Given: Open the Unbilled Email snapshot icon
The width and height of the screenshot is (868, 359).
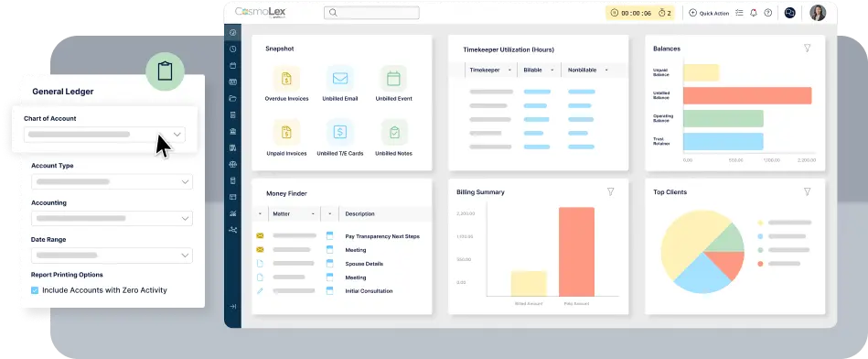Looking at the screenshot, I should [340, 79].
